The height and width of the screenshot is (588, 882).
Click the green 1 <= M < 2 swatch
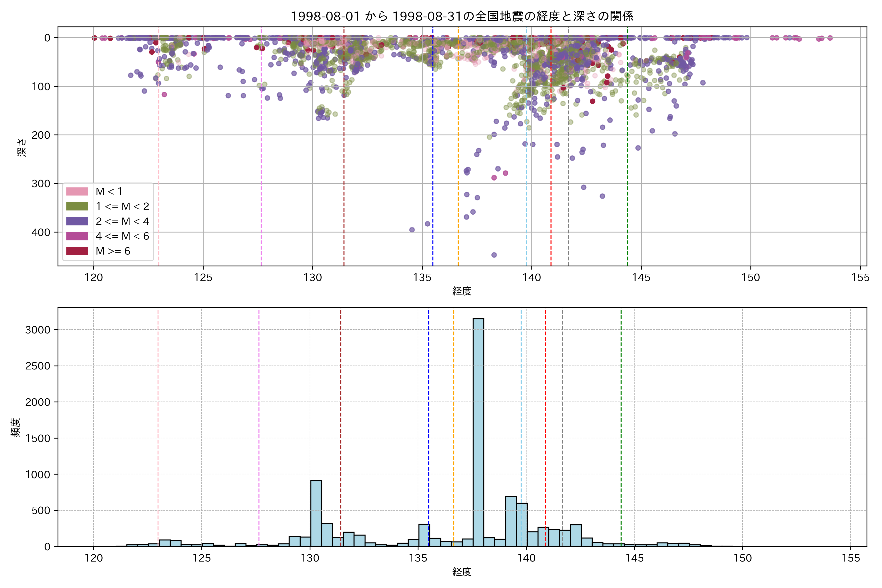pyautogui.click(x=77, y=207)
